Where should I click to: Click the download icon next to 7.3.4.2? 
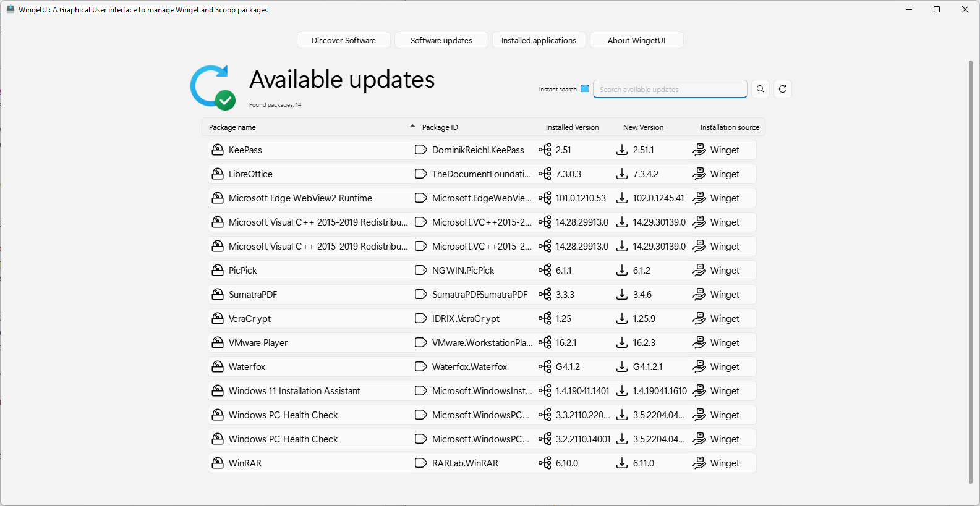point(622,174)
